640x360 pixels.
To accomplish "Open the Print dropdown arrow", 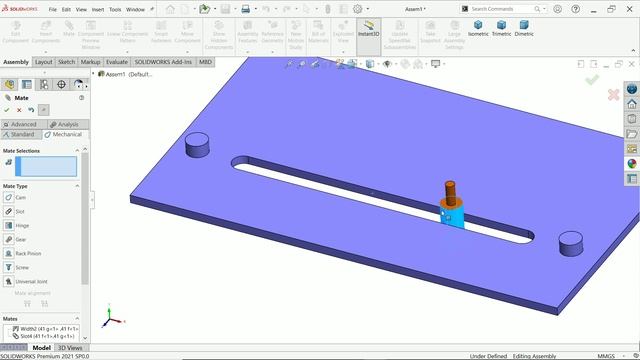I will click(256, 9).
